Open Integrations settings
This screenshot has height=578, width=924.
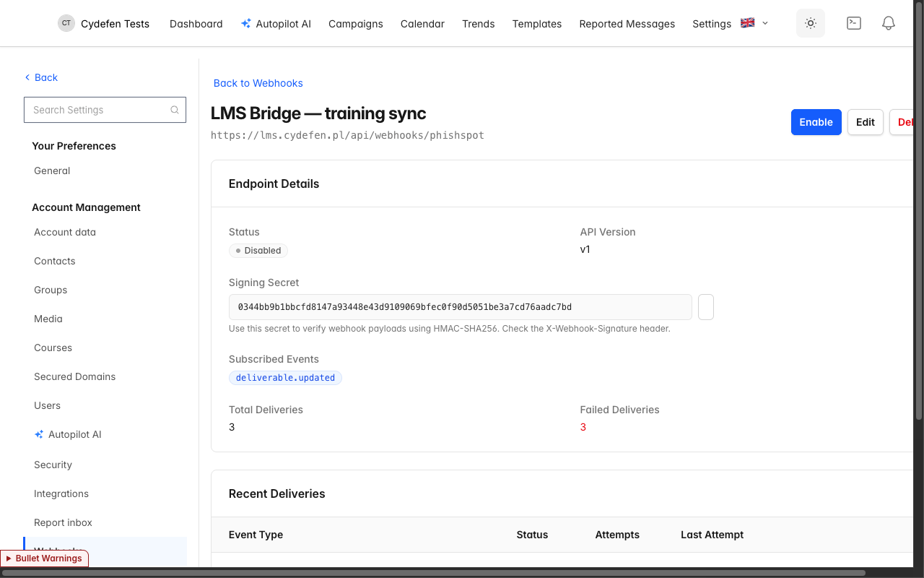coord(61,493)
